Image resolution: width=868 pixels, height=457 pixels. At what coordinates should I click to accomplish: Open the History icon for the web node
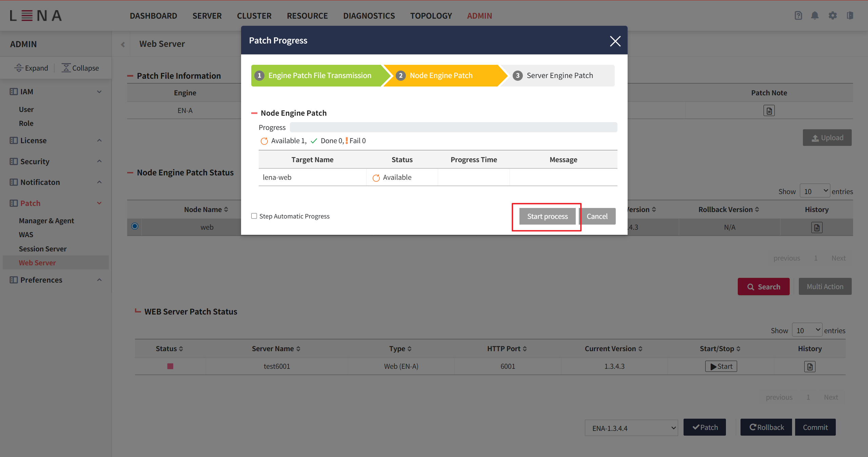817,227
